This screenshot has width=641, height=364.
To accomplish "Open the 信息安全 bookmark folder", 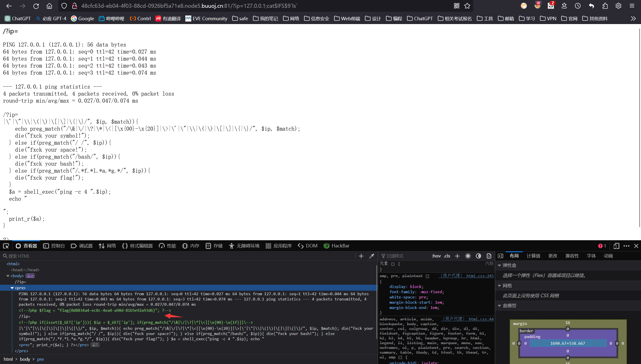I will (317, 19).
